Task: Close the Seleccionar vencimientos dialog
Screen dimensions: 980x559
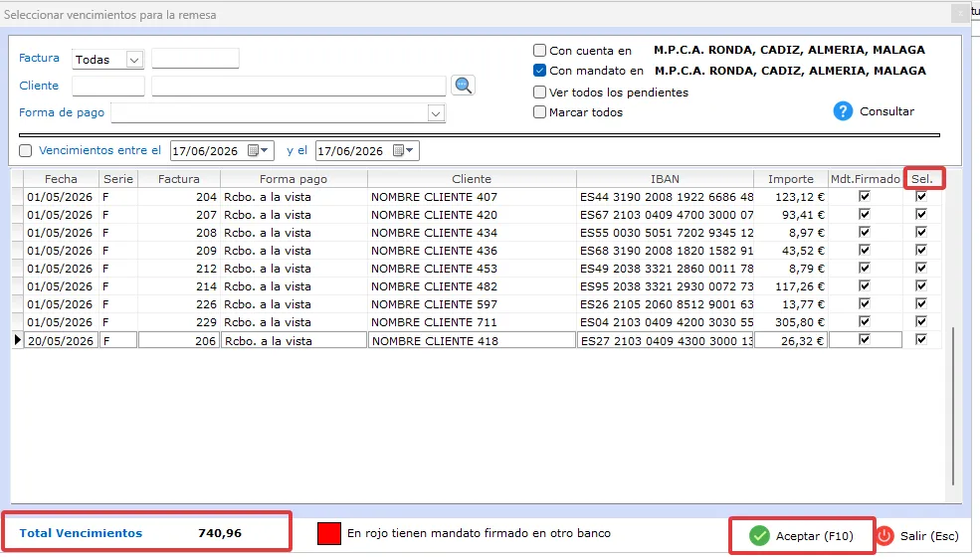Action: [x=960, y=14]
